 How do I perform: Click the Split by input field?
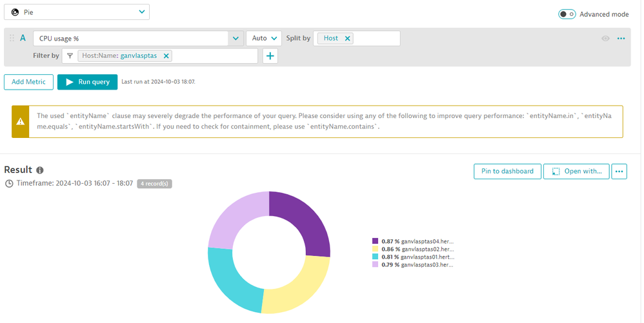[x=377, y=39]
